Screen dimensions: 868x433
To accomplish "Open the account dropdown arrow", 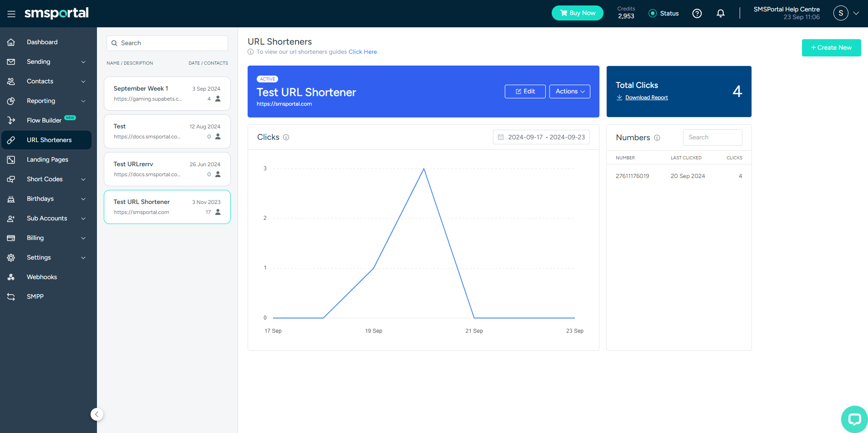I will pos(856,13).
